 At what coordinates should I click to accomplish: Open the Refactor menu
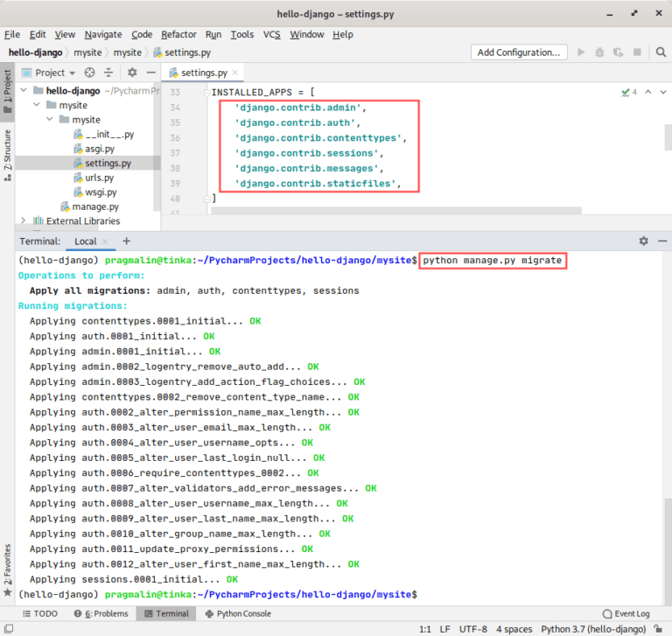pos(178,34)
